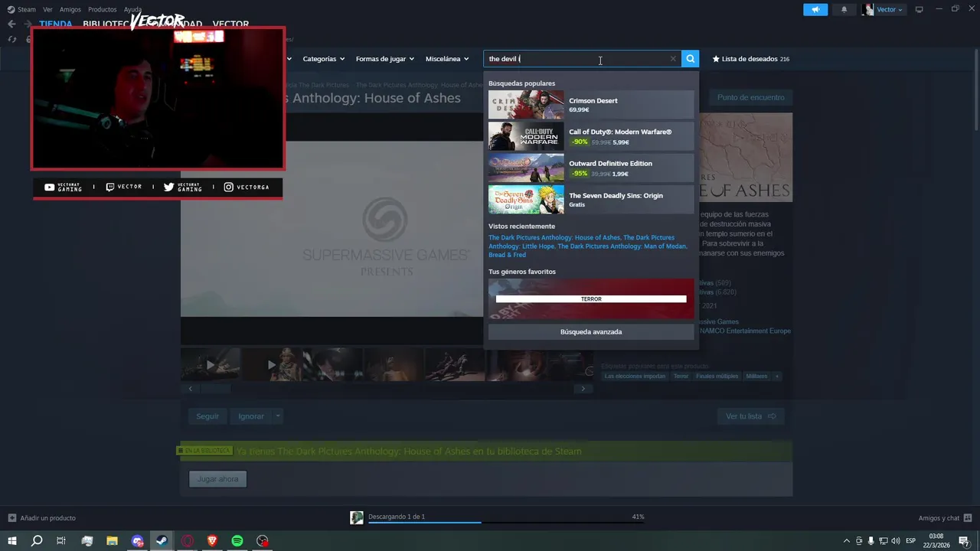Open the Windows Start menu

[x=11, y=541]
